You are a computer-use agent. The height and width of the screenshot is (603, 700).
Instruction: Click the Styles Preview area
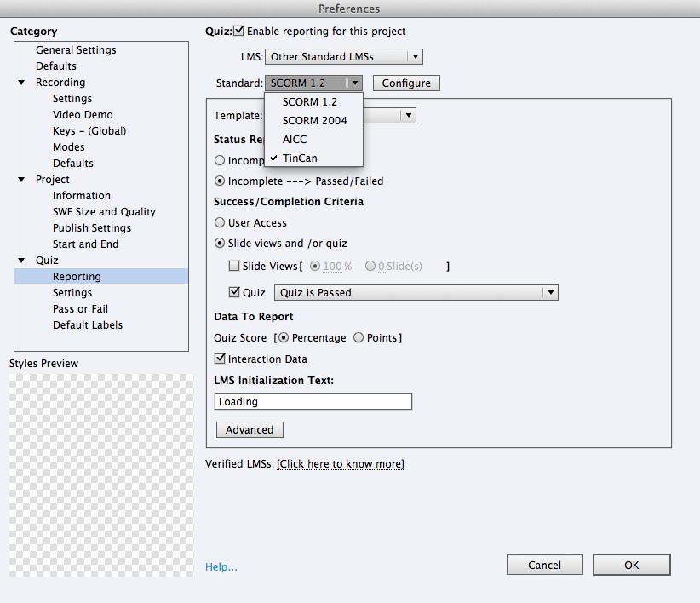[101, 475]
